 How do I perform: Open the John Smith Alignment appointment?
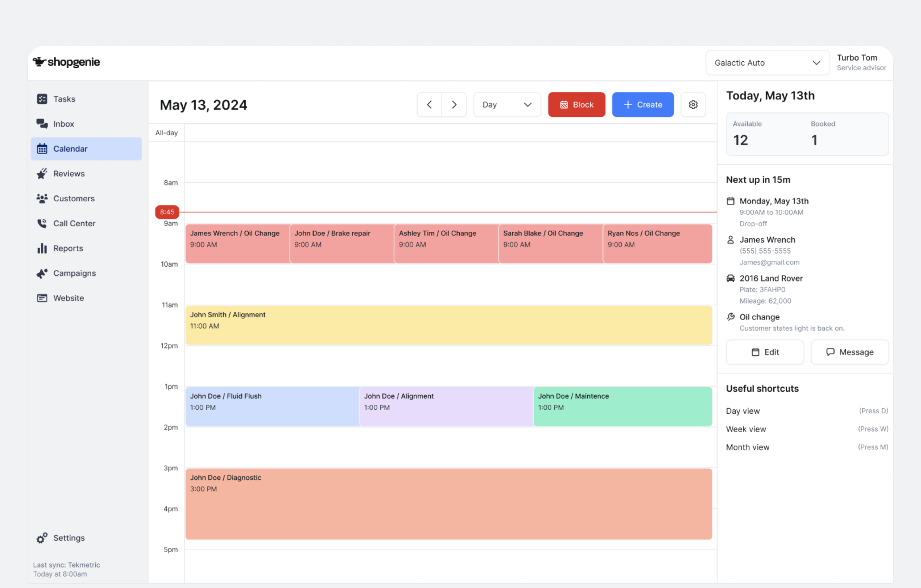pos(448,325)
